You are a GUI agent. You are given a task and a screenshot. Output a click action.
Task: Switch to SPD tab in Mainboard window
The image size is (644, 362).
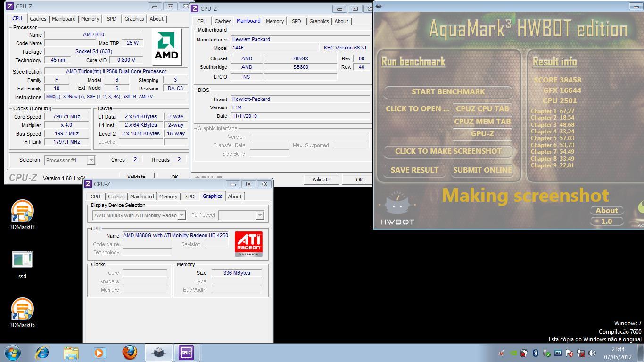[297, 21]
